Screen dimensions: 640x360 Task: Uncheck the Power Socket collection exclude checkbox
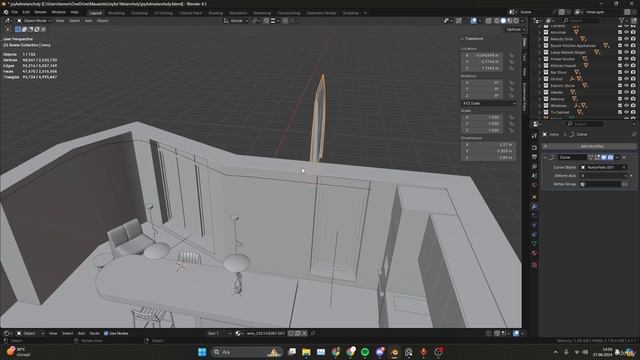pos(620,59)
